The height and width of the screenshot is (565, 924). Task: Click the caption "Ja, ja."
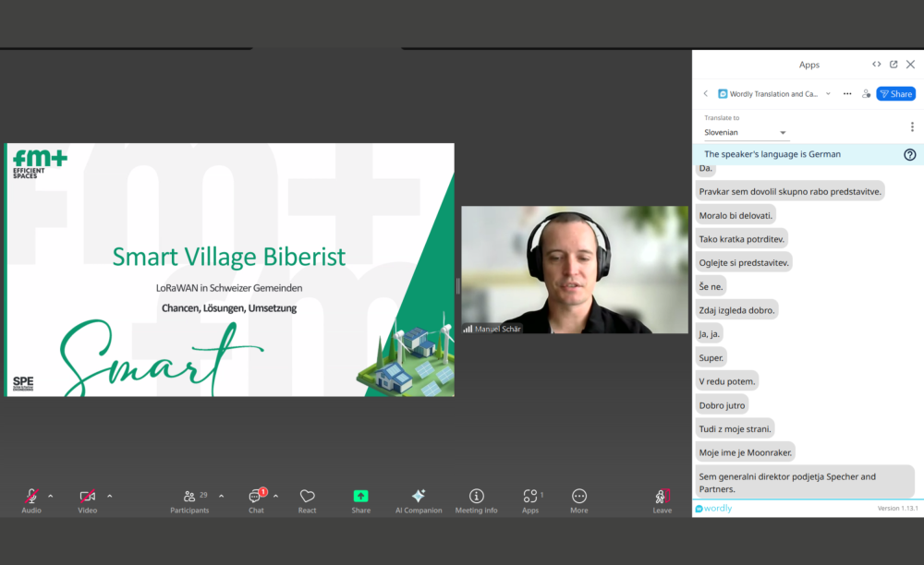709,333
